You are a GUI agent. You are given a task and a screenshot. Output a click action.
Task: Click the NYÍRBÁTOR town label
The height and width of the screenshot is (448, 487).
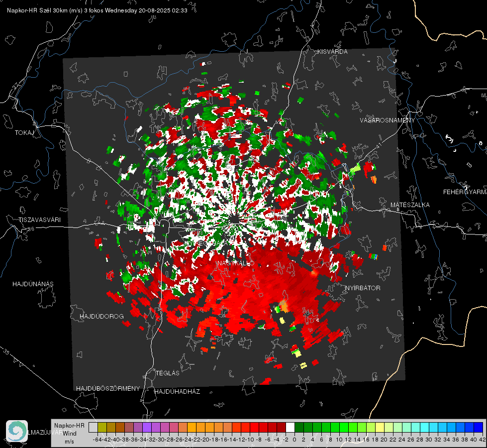363,288
